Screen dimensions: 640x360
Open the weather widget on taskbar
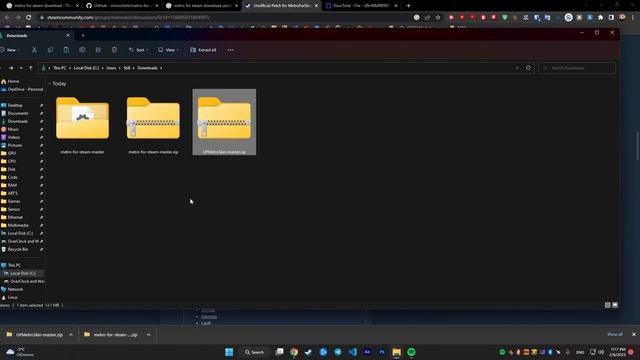pos(20,352)
